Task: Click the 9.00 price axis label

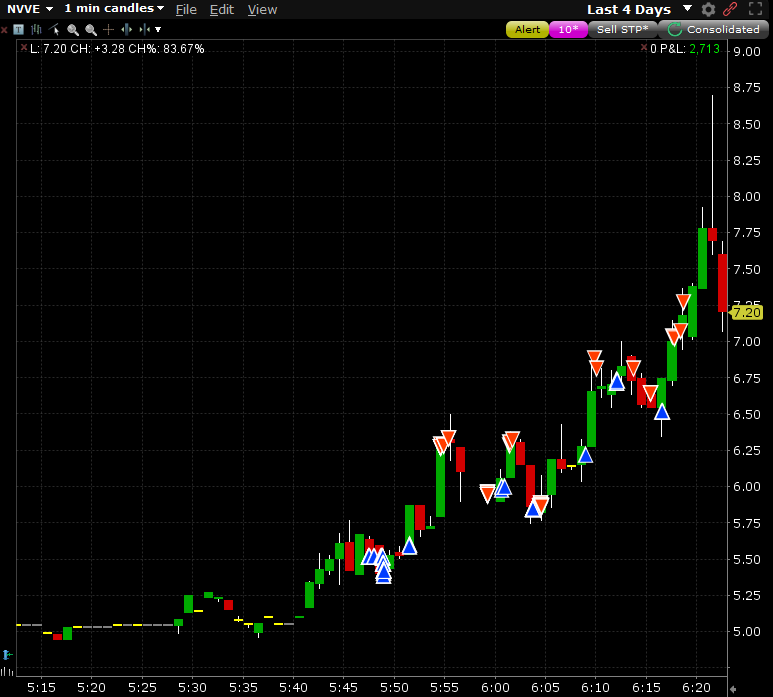Action: click(746, 52)
